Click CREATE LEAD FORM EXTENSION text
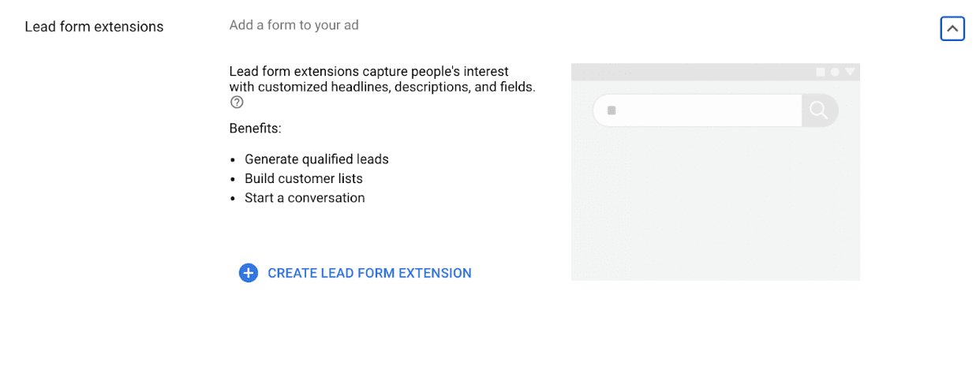 tap(369, 273)
